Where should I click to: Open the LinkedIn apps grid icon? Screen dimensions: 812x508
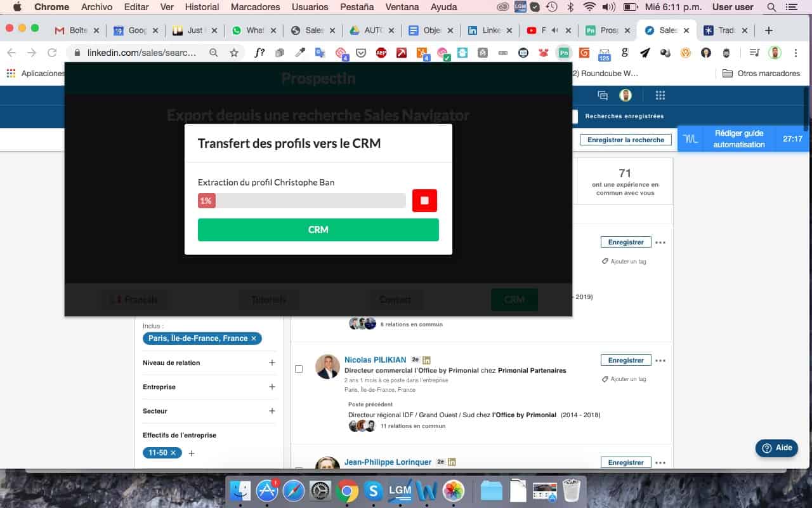pyautogui.click(x=660, y=95)
